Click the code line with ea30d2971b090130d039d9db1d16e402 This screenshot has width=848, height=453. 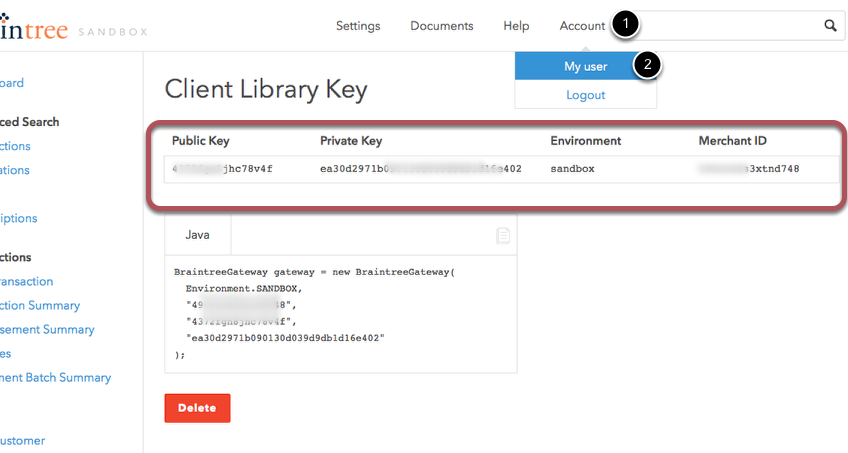click(x=285, y=338)
